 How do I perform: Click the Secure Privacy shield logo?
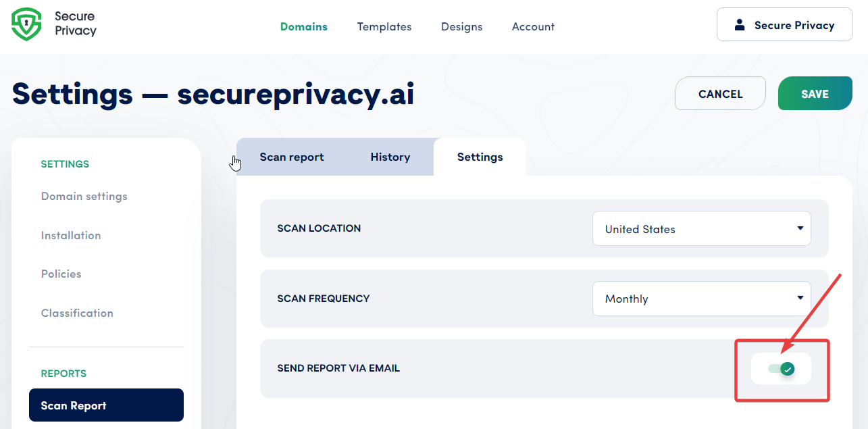click(x=26, y=24)
